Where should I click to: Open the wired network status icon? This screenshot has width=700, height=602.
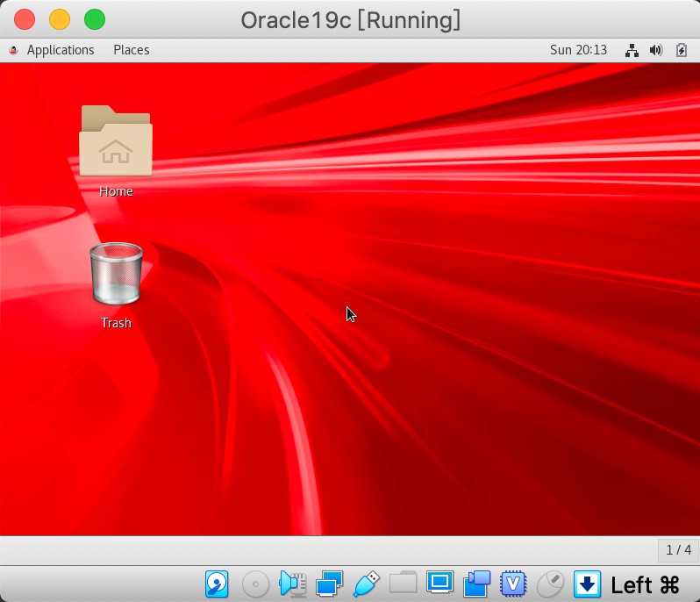[x=632, y=50]
